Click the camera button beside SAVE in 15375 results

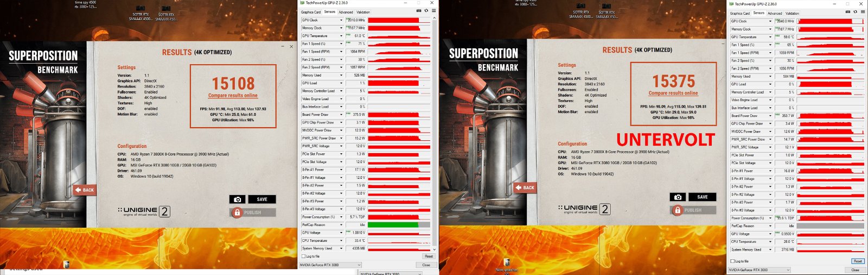pyautogui.click(x=678, y=197)
